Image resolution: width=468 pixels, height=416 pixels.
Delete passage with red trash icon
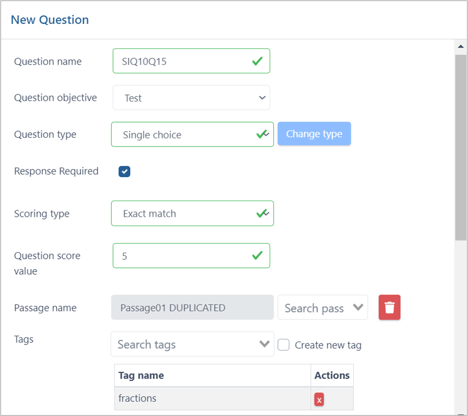tap(389, 307)
